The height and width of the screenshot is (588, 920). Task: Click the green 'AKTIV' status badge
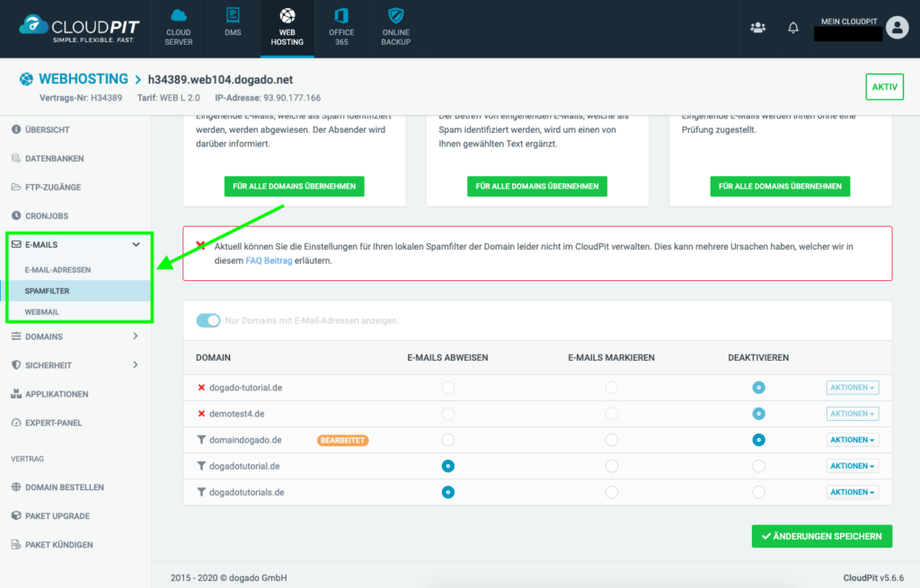pyautogui.click(x=884, y=87)
